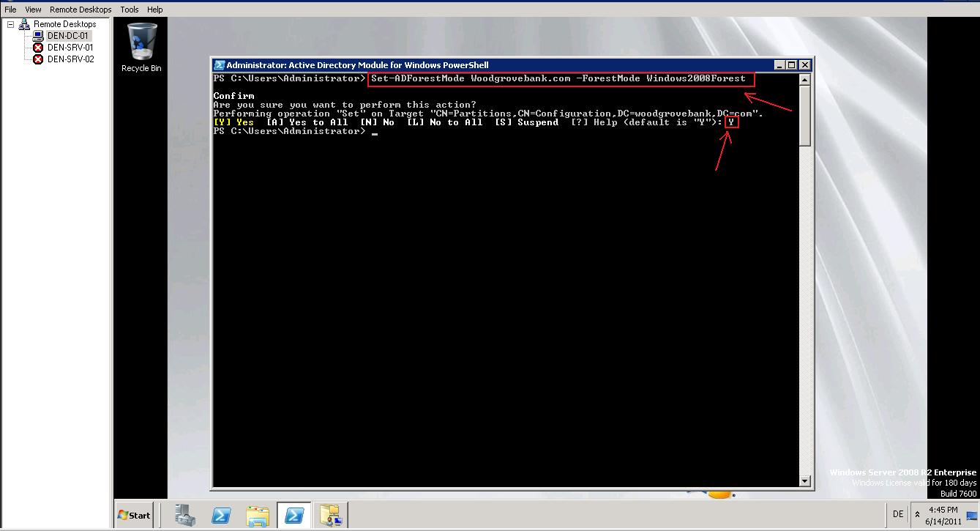Select DEN-SRV-02 in the tree
Screen dimensions: 980x531
70,59
